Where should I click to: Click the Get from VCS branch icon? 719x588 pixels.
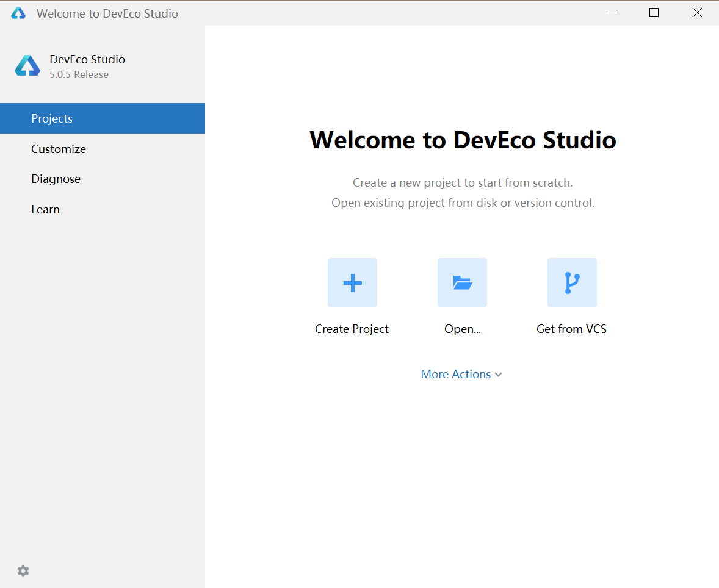click(572, 282)
